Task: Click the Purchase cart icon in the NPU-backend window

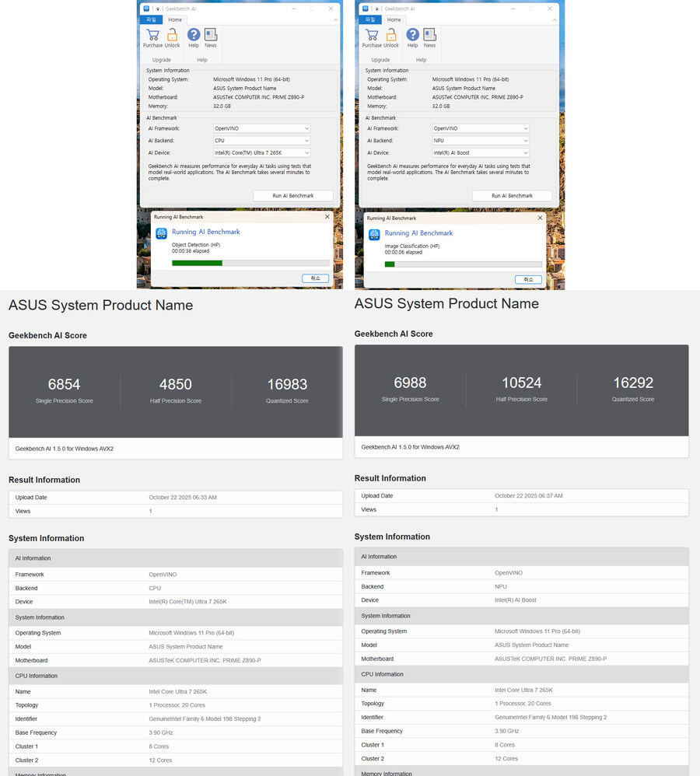Action: pyautogui.click(x=372, y=36)
